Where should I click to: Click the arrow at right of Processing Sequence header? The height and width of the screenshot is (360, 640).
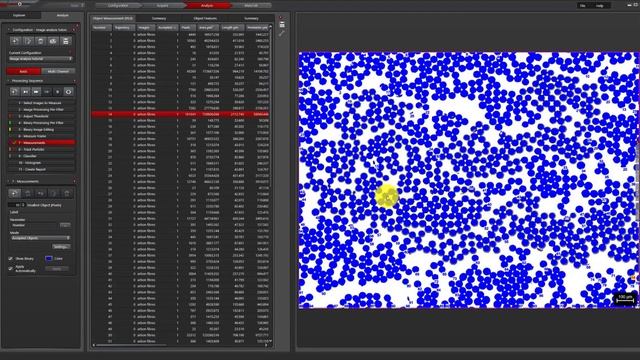click(74, 81)
